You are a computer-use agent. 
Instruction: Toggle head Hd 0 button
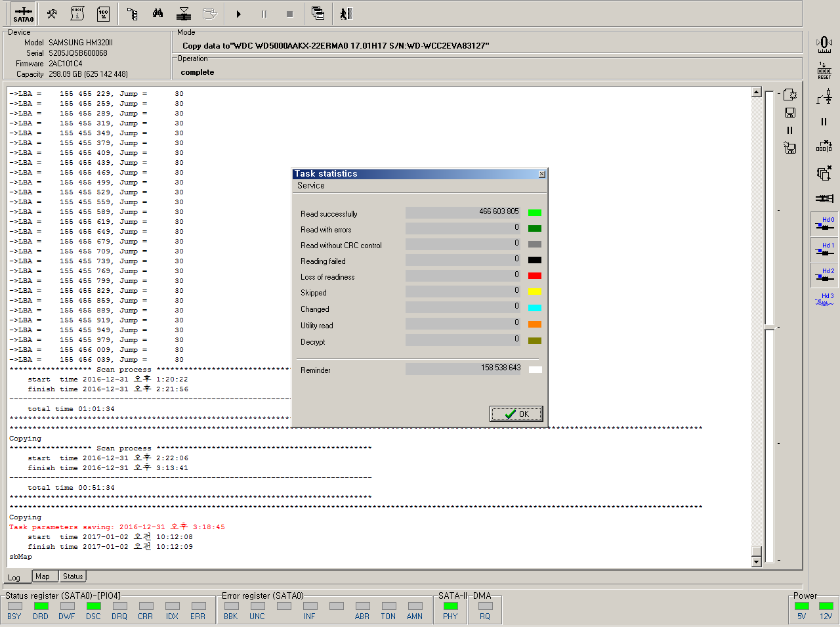point(824,224)
